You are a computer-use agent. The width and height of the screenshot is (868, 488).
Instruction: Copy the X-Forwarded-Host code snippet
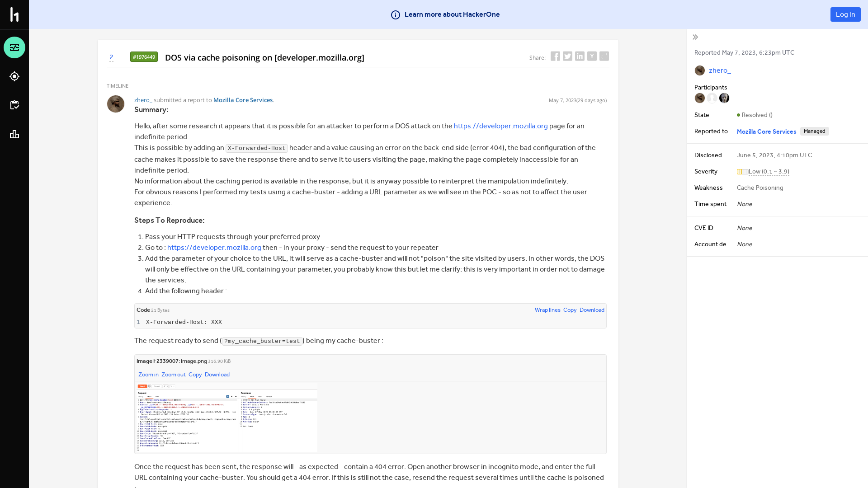570,310
